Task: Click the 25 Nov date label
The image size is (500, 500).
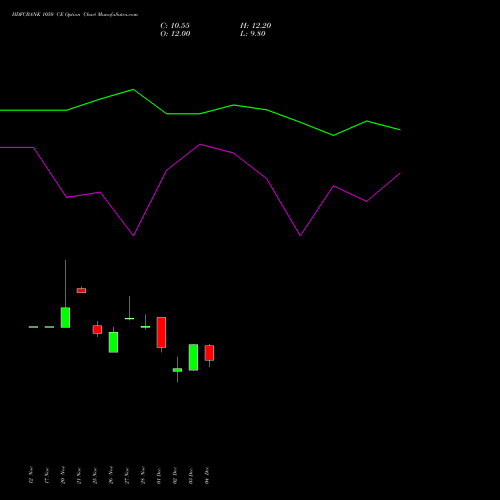Action: click(x=95, y=475)
